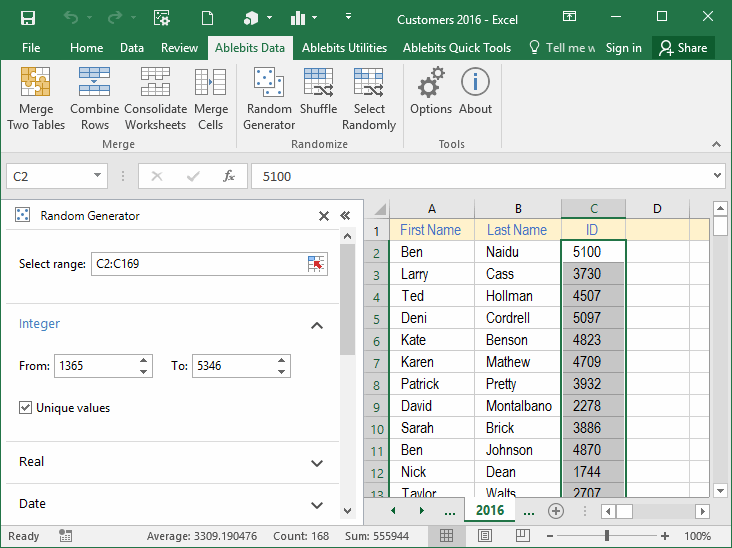The image size is (732, 548).
Task: Open the File menu
Action: pos(31,48)
